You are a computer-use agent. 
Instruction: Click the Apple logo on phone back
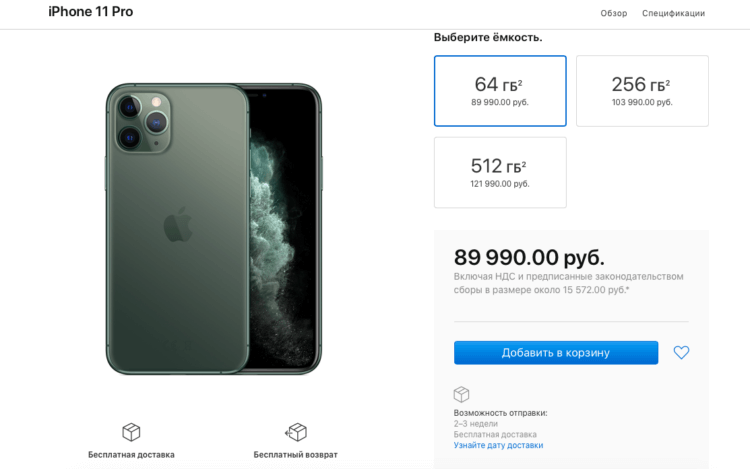178,224
